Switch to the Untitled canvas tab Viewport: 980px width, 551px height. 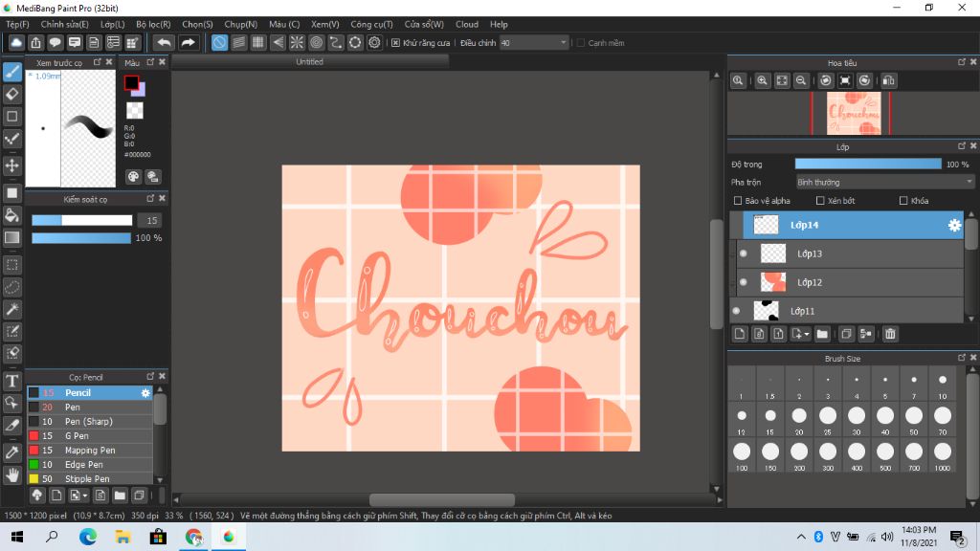(310, 62)
